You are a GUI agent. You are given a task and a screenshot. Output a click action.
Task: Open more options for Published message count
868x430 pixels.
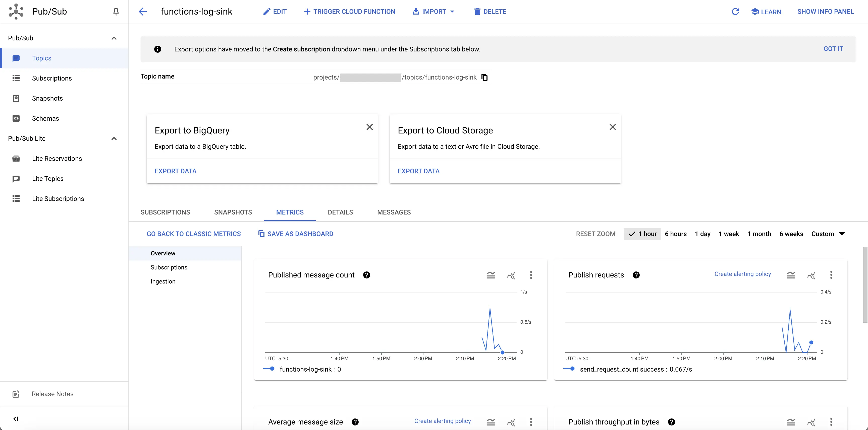coord(531,275)
